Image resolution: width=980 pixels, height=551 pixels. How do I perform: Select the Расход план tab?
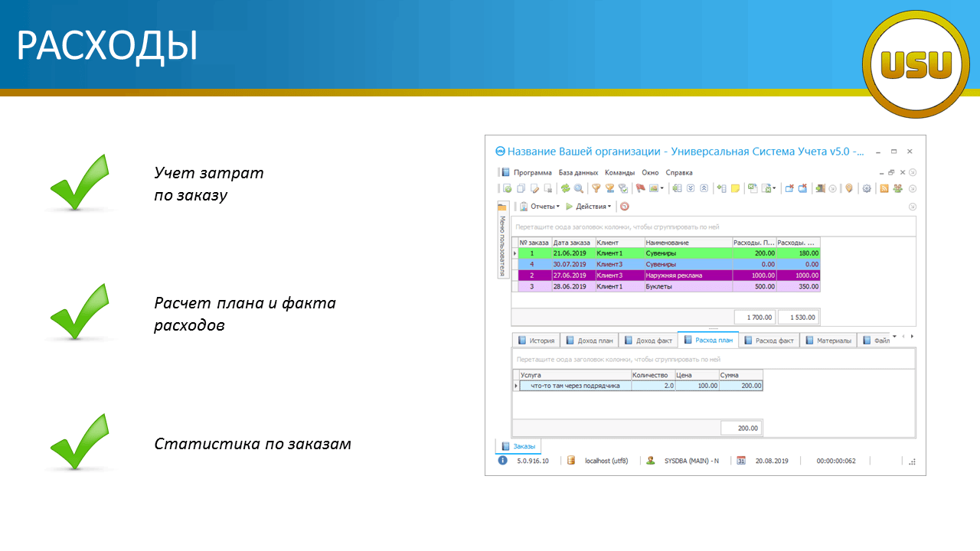click(x=707, y=341)
